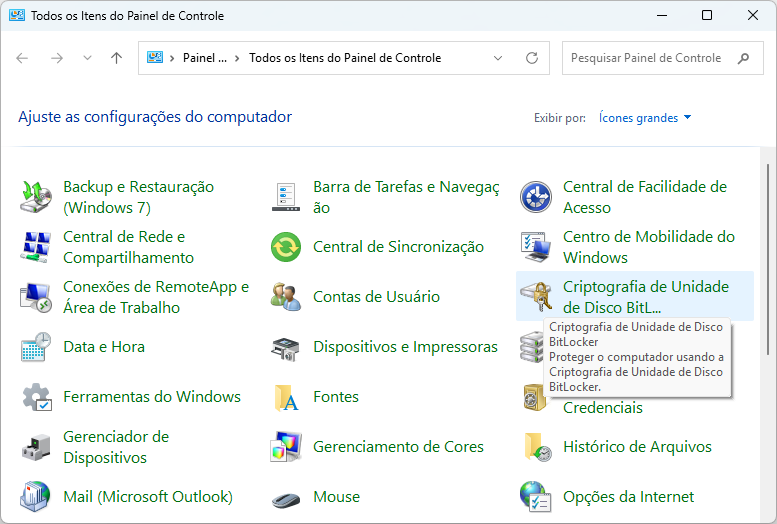Open Dispositivos e Impressoras link
Screen dimensions: 777x524
pos(405,347)
